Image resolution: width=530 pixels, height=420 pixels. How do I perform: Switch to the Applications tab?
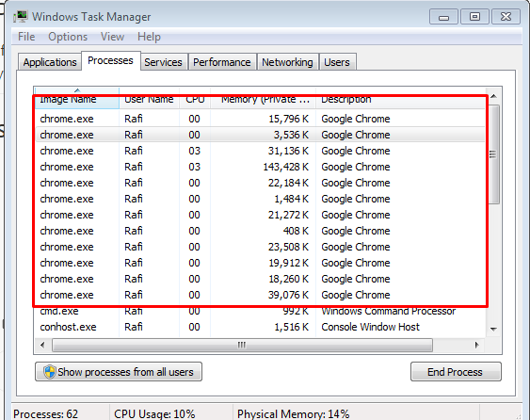(50, 62)
